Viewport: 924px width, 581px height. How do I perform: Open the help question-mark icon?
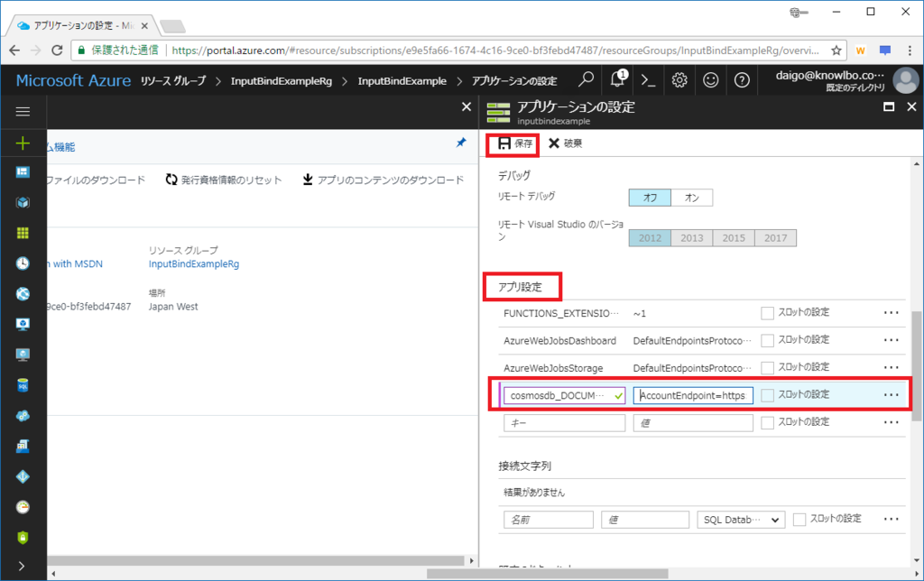742,80
